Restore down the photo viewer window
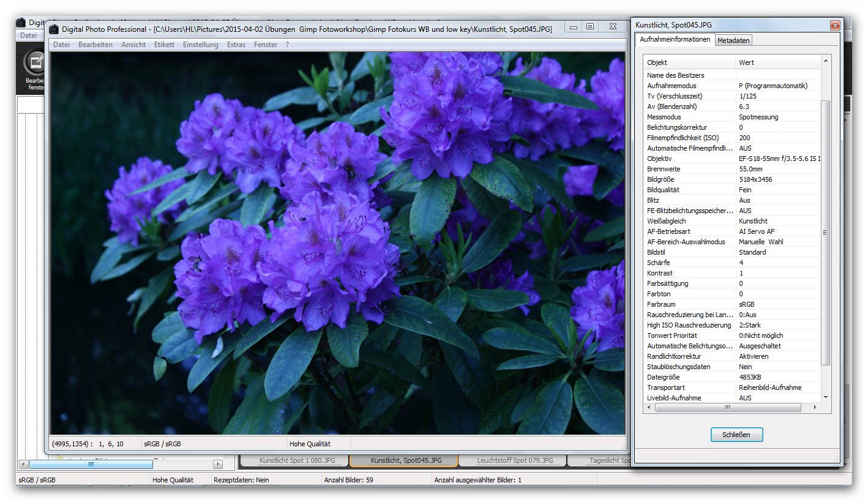The height and width of the screenshot is (502, 868). 589,26
